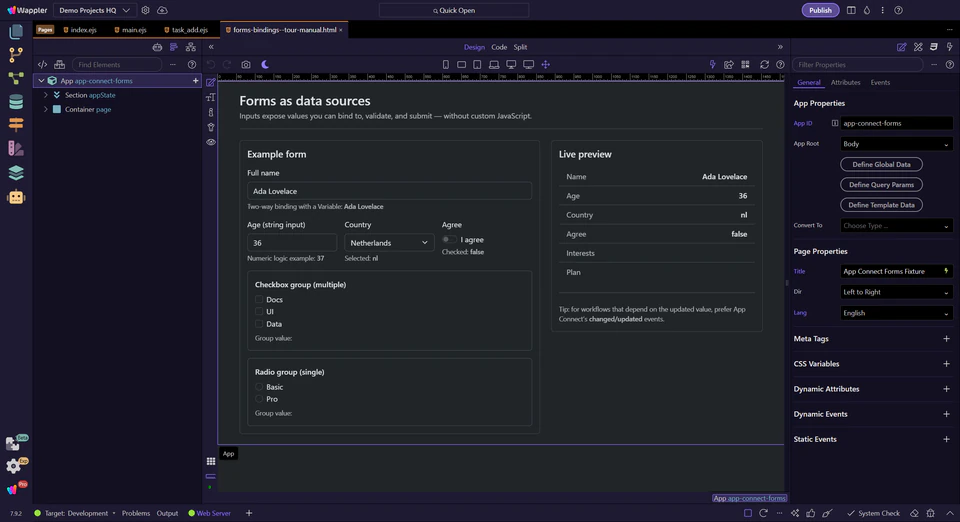Open the Dir Left to Right dropdown
This screenshot has height=522, width=960.
[x=896, y=292]
